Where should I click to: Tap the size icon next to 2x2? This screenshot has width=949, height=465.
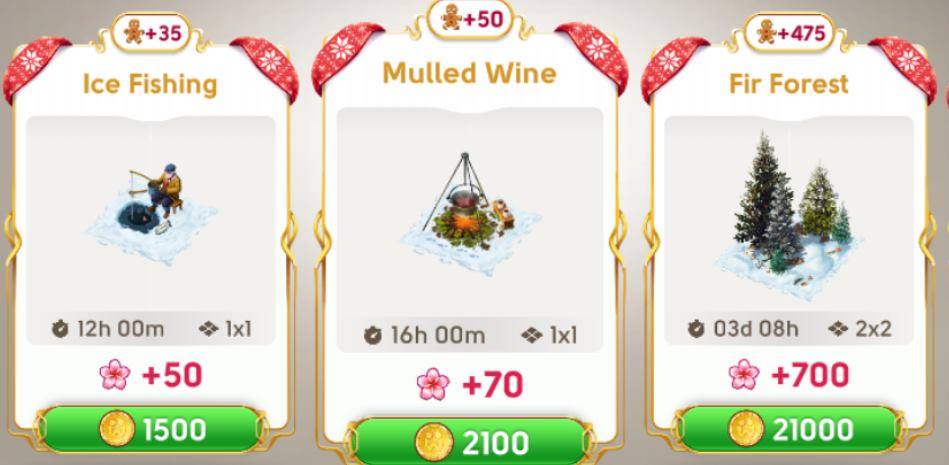838,329
